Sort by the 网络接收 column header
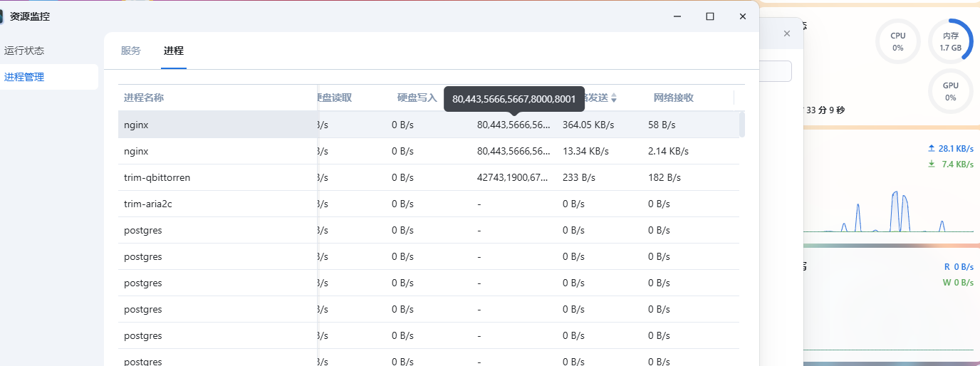The width and height of the screenshot is (980, 366). 674,98
